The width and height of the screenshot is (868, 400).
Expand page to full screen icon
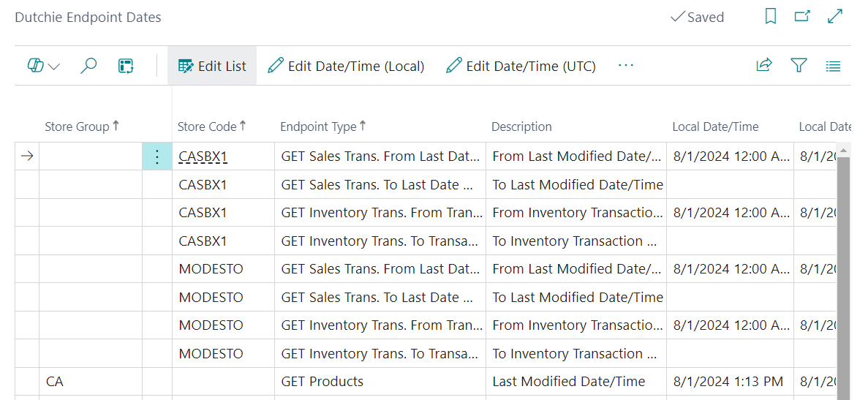835,17
